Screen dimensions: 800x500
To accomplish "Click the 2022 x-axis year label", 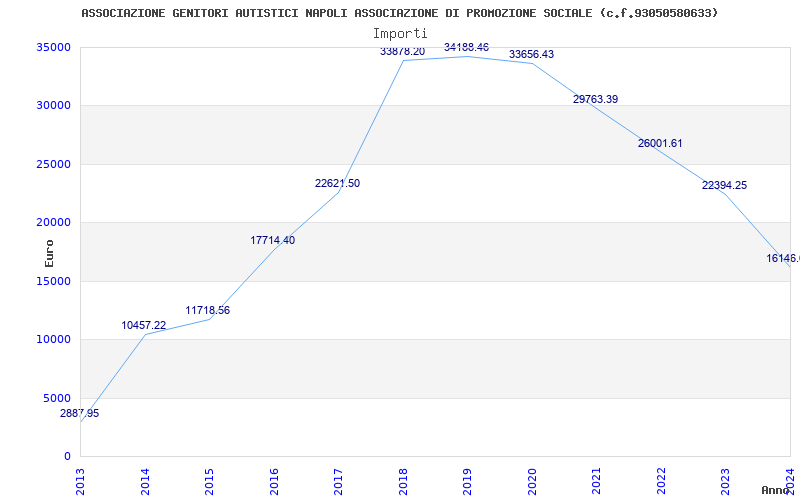I will pos(661,481).
